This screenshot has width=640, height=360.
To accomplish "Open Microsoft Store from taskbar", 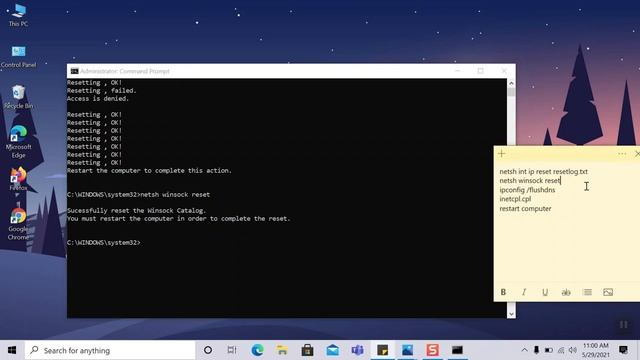I will pos(307,350).
